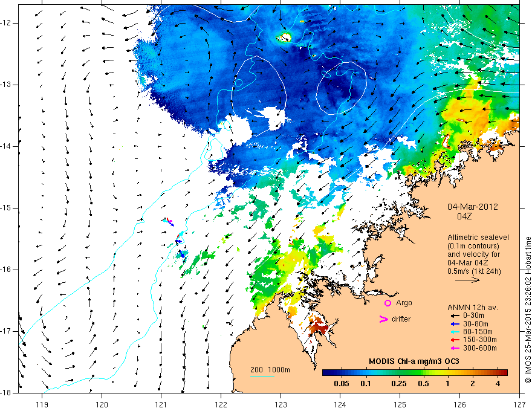Screen dimensions: 532x411
Task: Click the colorbar tick label '0.5'
Action: pyautogui.click(x=423, y=384)
